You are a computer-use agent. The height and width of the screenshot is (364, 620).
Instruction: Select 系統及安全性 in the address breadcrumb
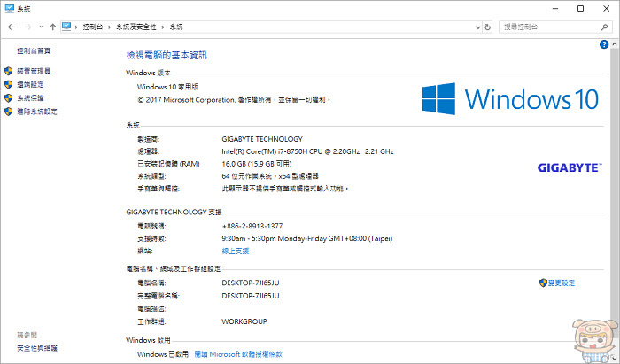pos(136,27)
